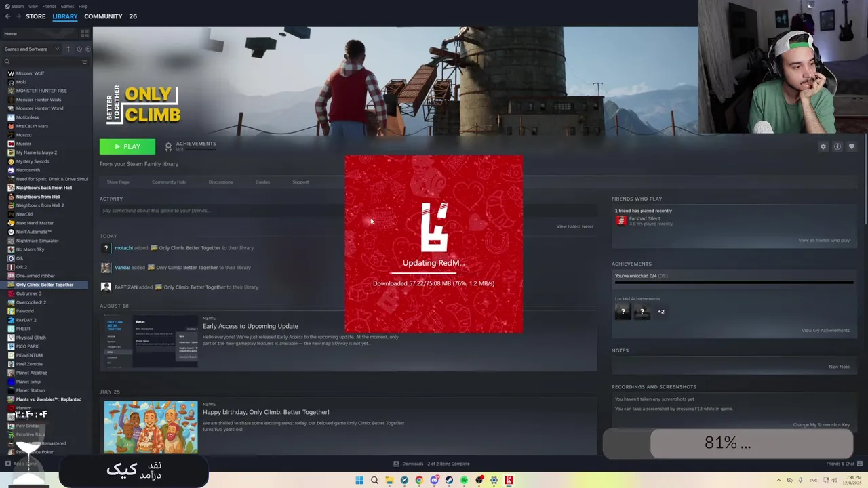Viewport: 868px width, 488px height.
Task: Click Change My Screenshot Key
Action: (x=821, y=424)
